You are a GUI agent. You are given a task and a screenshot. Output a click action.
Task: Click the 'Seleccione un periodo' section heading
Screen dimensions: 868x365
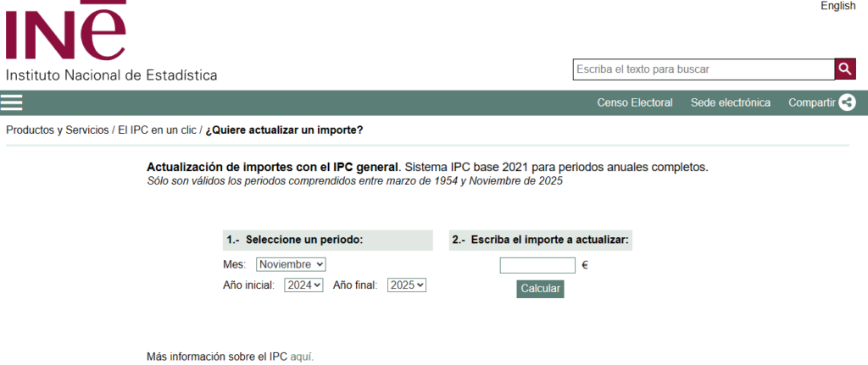303,240
